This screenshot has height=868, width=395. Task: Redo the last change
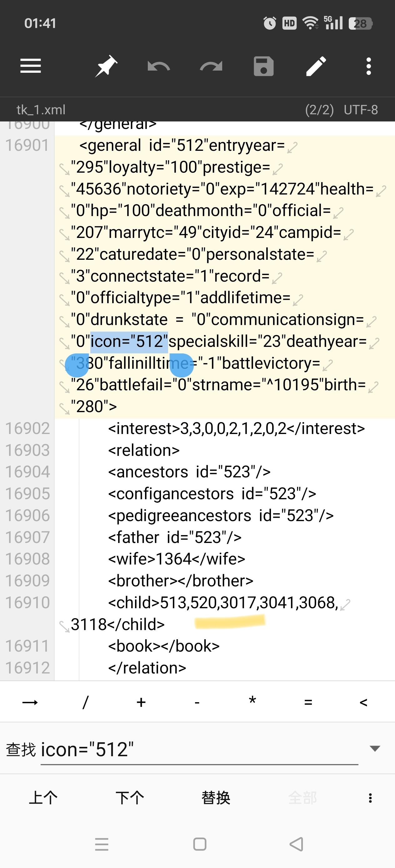tap(211, 66)
